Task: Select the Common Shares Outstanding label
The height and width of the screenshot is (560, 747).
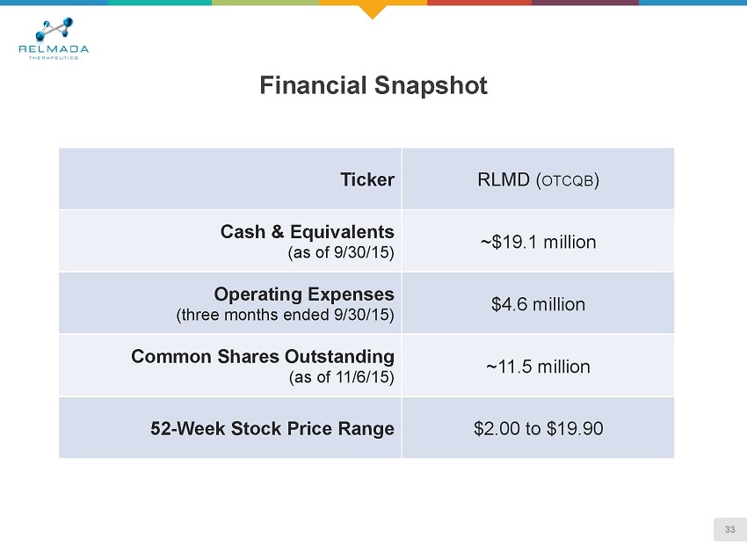Action: (262, 356)
